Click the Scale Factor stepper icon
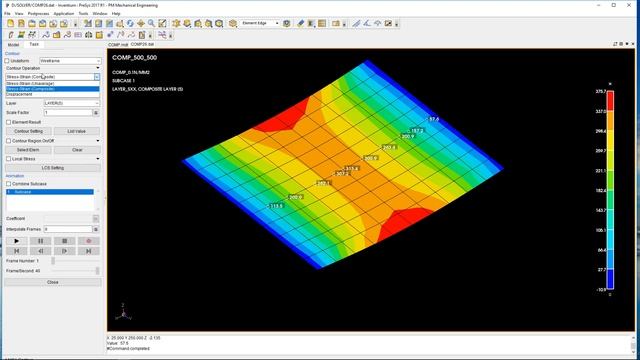The image size is (640, 360). tap(96, 113)
